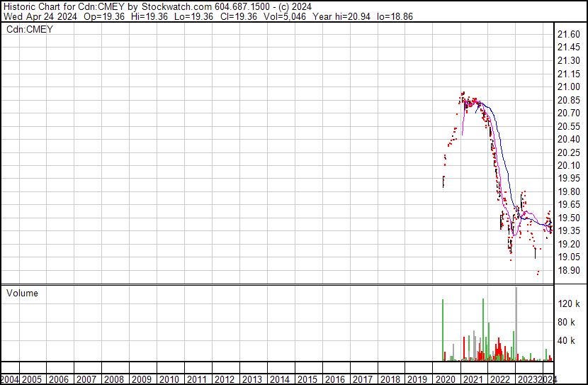This screenshot has width=588, height=385.
Task: Click the 2017 year label
Action: (363, 379)
